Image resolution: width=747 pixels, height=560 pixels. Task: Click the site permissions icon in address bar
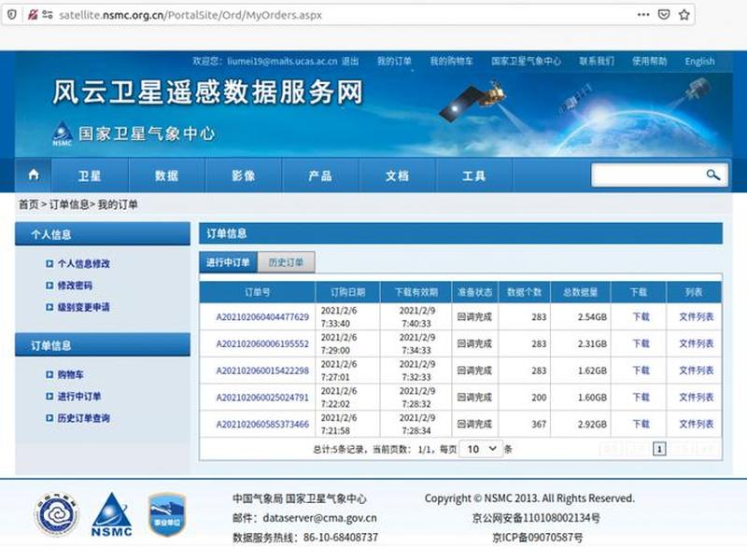[x=48, y=15]
